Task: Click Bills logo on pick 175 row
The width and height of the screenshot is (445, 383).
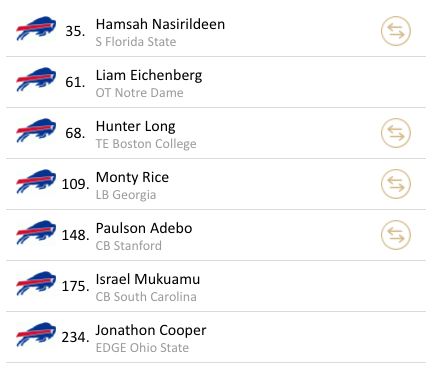Action: click(36, 283)
